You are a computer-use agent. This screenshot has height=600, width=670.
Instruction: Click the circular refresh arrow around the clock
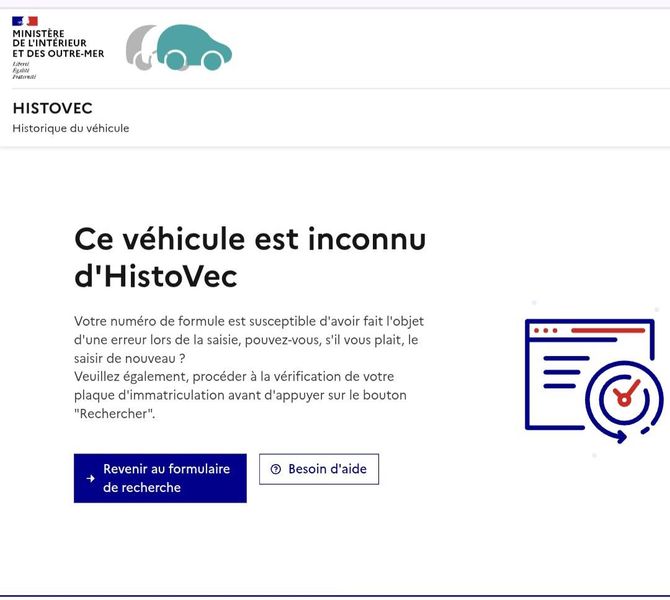click(x=624, y=401)
